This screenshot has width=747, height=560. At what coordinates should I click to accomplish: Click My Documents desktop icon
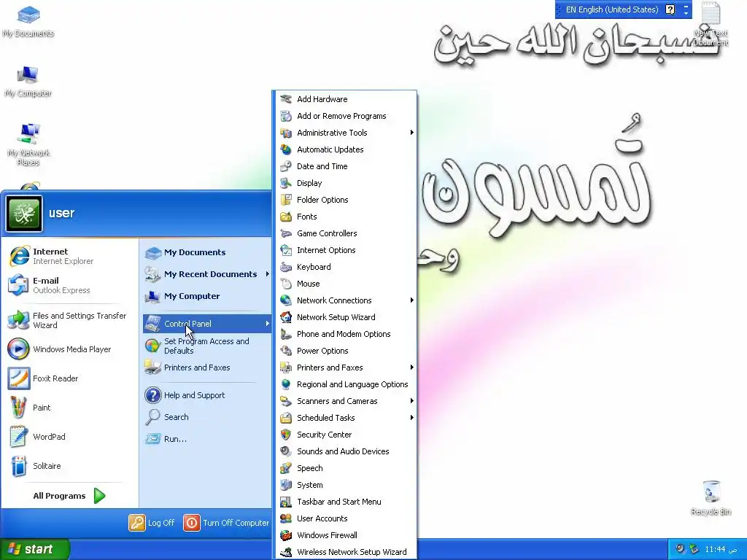click(28, 21)
